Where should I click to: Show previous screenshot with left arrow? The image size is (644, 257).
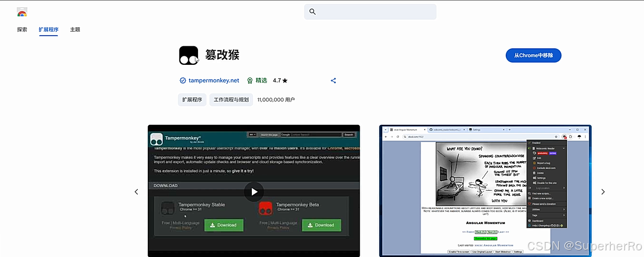[x=136, y=192]
